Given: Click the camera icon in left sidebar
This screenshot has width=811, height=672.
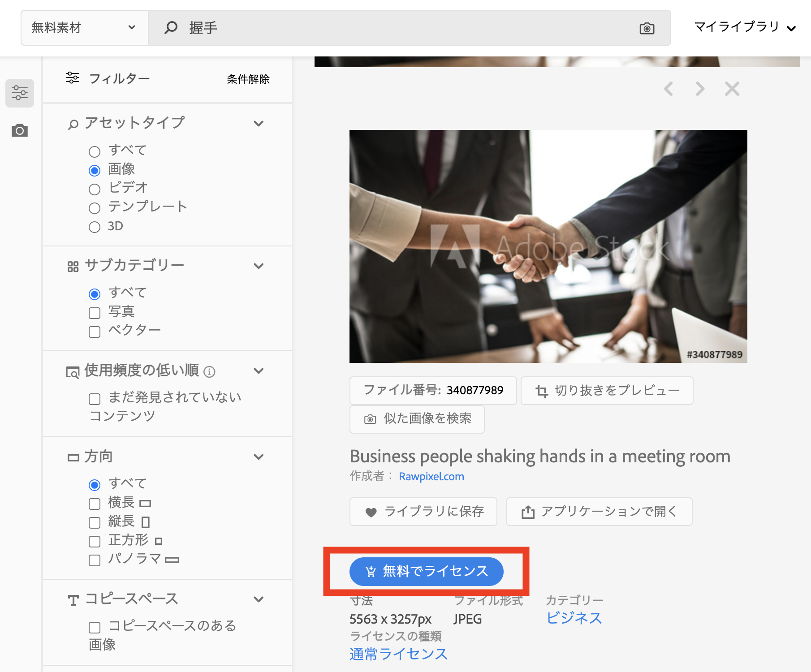Looking at the screenshot, I should pos(20,130).
